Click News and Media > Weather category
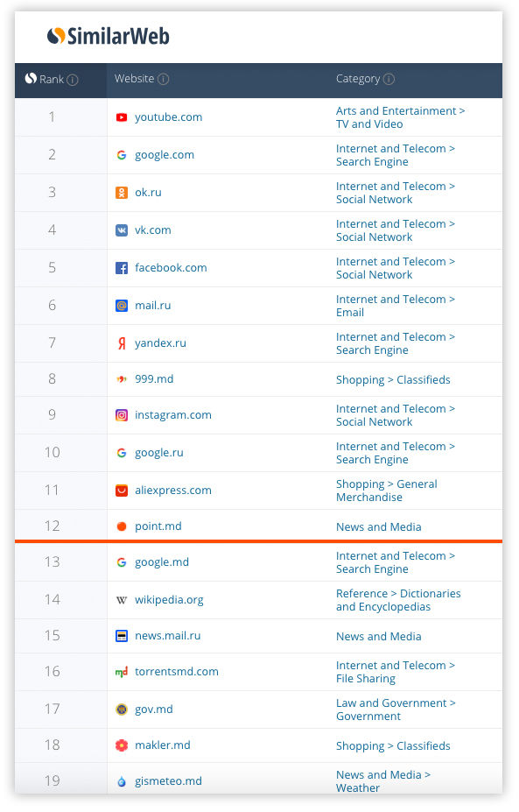 tap(383, 782)
